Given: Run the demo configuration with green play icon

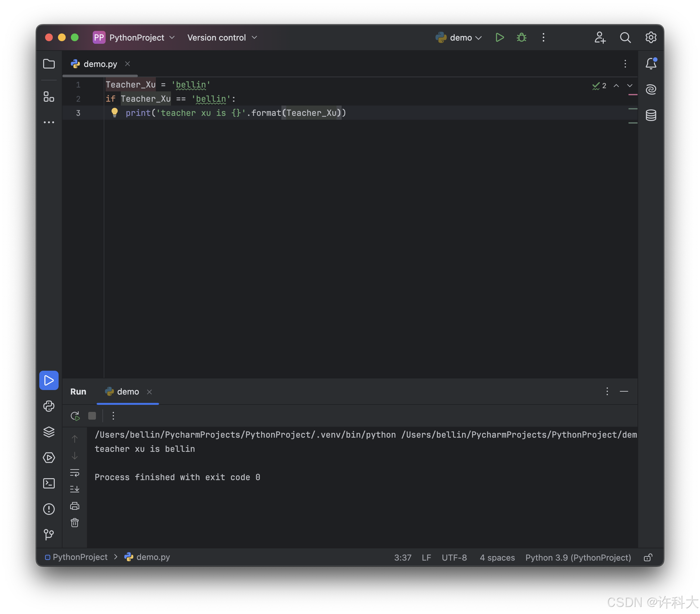Looking at the screenshot, I should click(500, 37).
